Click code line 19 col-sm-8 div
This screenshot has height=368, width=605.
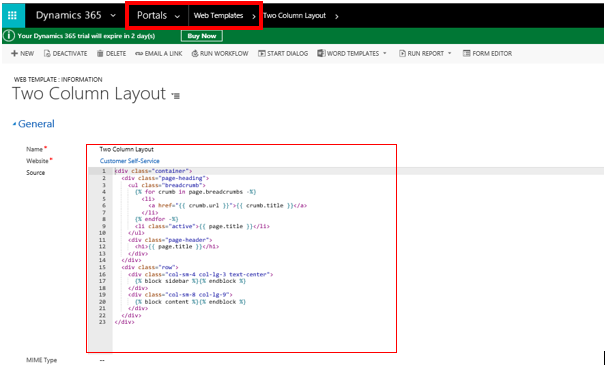(180, 295)
